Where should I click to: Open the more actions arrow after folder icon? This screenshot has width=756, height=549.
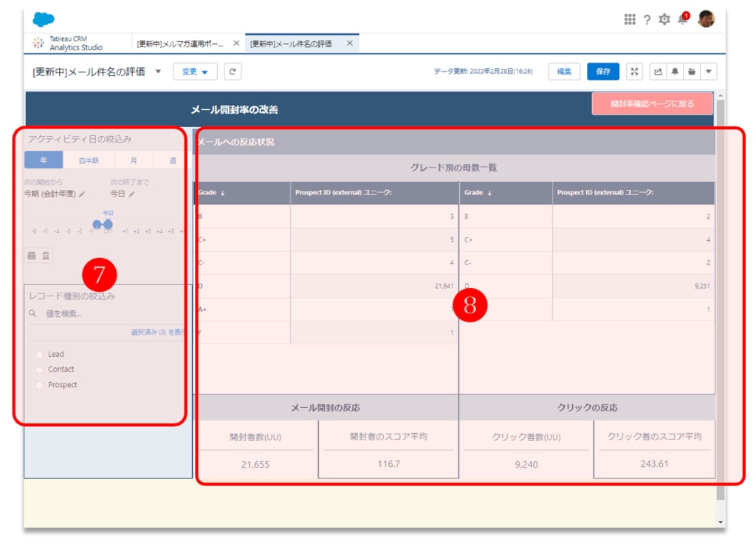(x=709, y=71)
